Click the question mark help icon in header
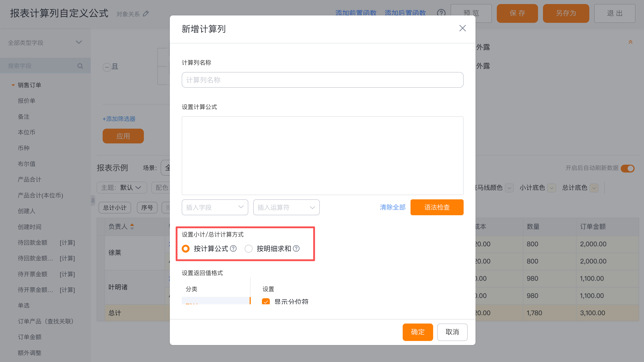644x362 pixels. coord(441,13)
